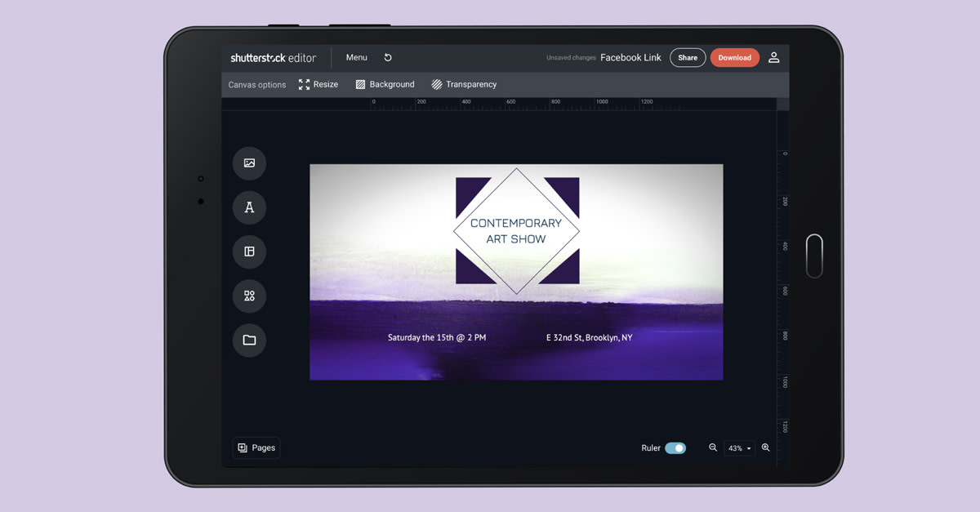Open the account profile icon
Viewport: 980px width, 512px height.
click(x=774, y=57)
